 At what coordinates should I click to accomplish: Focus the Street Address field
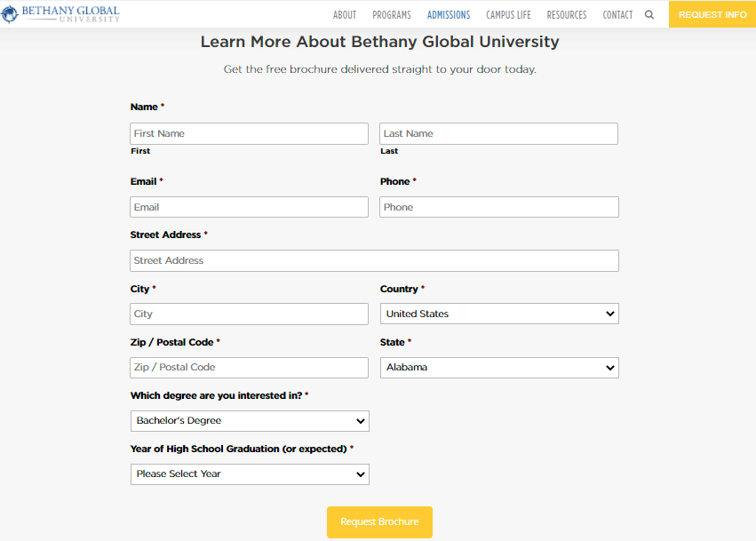pyautogui.click(x=374, y=260)
